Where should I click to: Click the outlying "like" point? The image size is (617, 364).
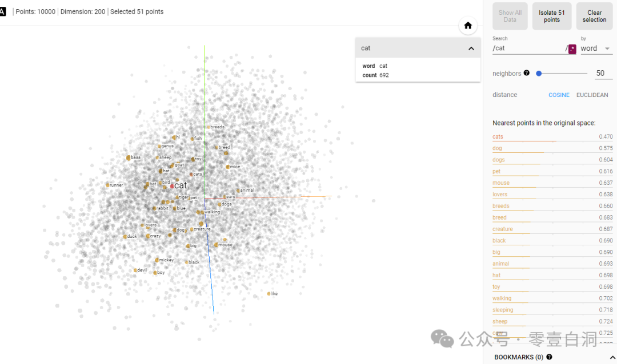coord(269,294)
